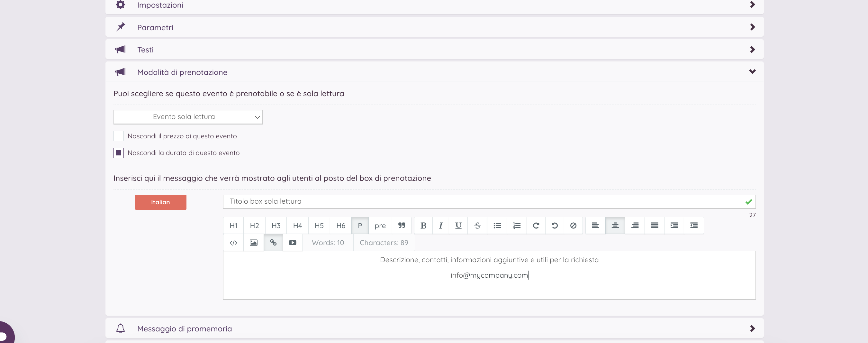Apply H1 heading format
The width and height of the screenshot is (868, 343).
(x=233, y=225)
